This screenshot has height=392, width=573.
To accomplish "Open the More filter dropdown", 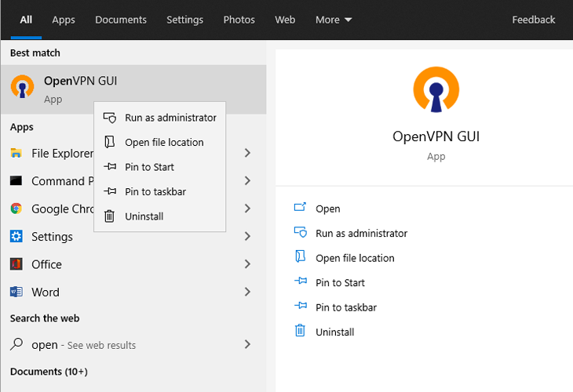I will coord(334,20).
